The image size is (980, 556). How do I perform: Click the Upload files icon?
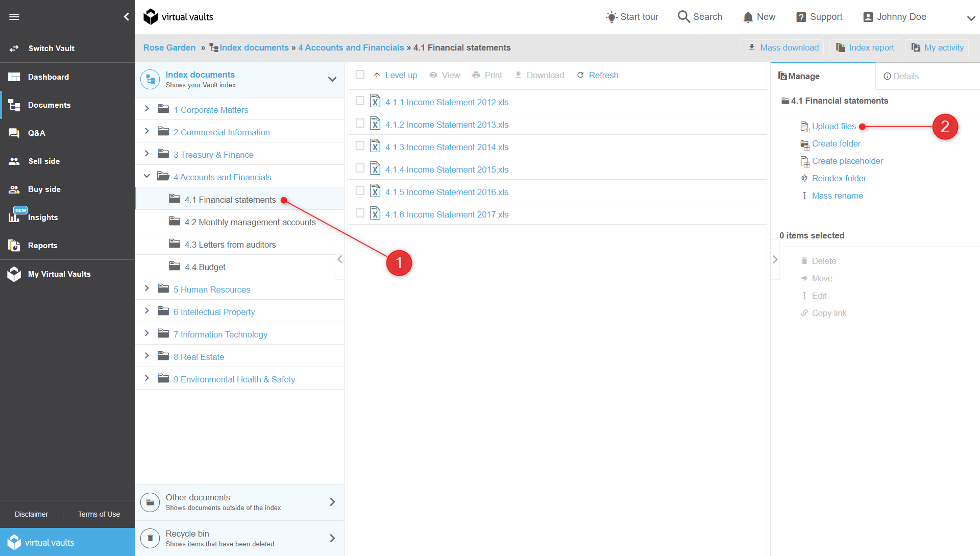point(805,127)
